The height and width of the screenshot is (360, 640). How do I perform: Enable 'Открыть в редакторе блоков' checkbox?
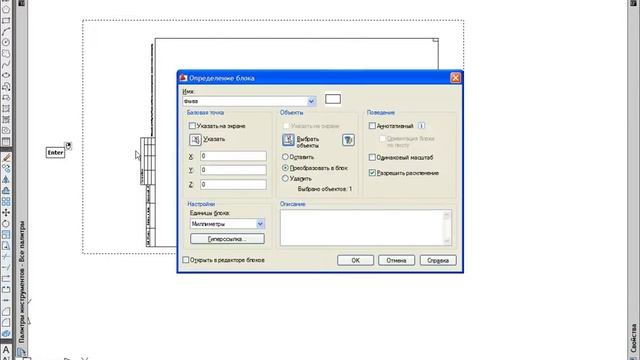[x=186, y=260]
